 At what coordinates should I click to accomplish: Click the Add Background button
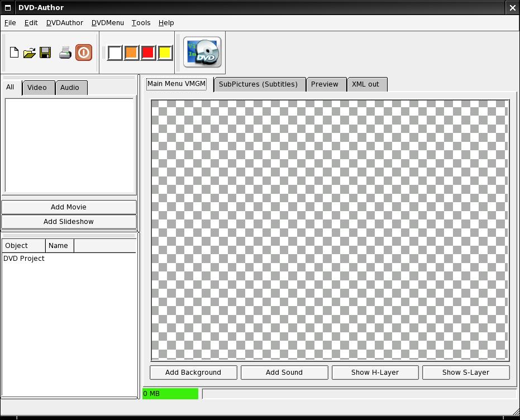[x=193, y=373]
